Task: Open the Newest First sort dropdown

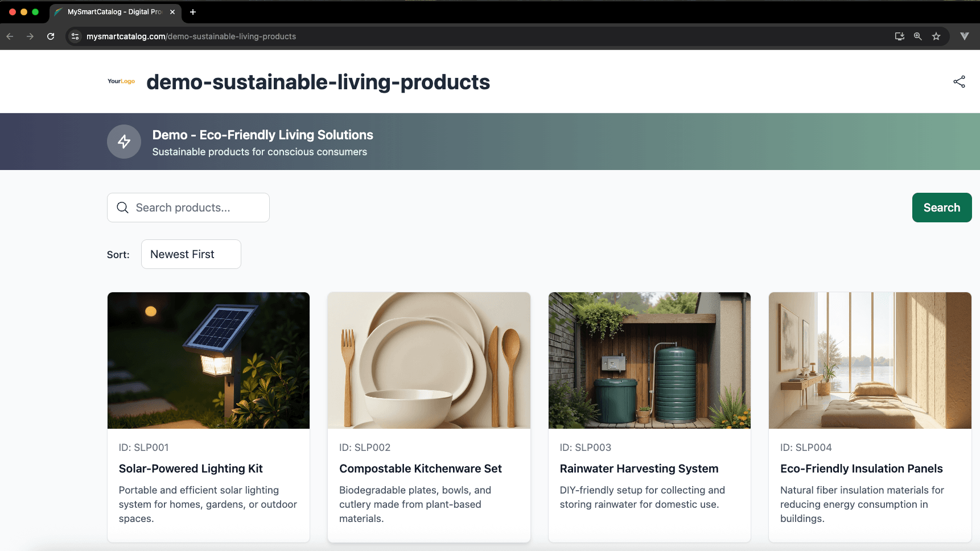Action: point(191,254)
